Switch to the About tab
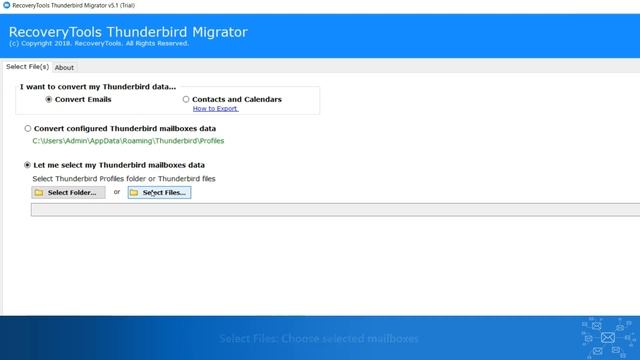This screenshot has height=360, width=640. click(64, 67)
